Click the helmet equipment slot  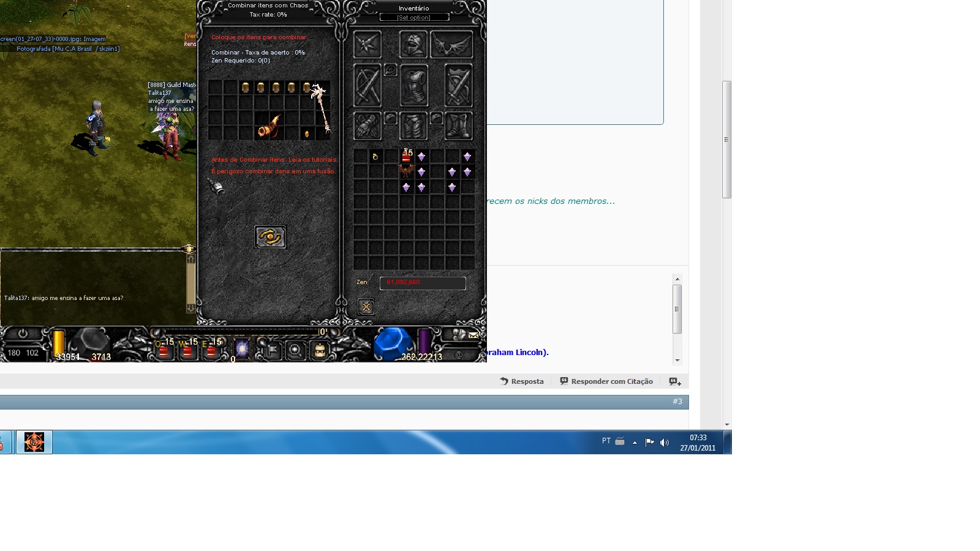[413, 45]
